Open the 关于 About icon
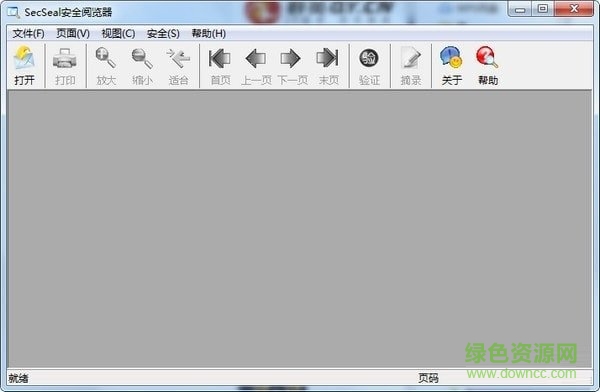This screenshot has width=600, height=392. click(451, 57)
